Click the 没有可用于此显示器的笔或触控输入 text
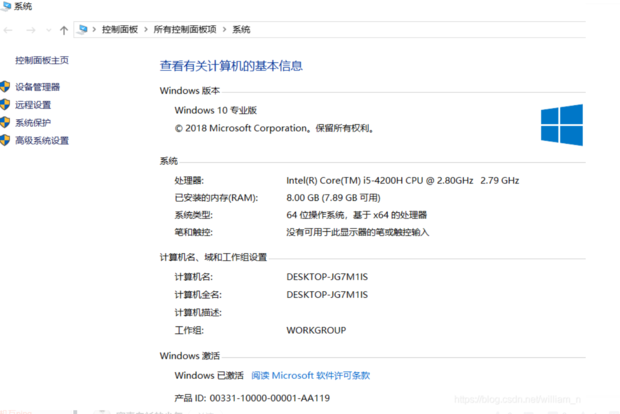The image size is (620, 414). click(x=358, y=232)
